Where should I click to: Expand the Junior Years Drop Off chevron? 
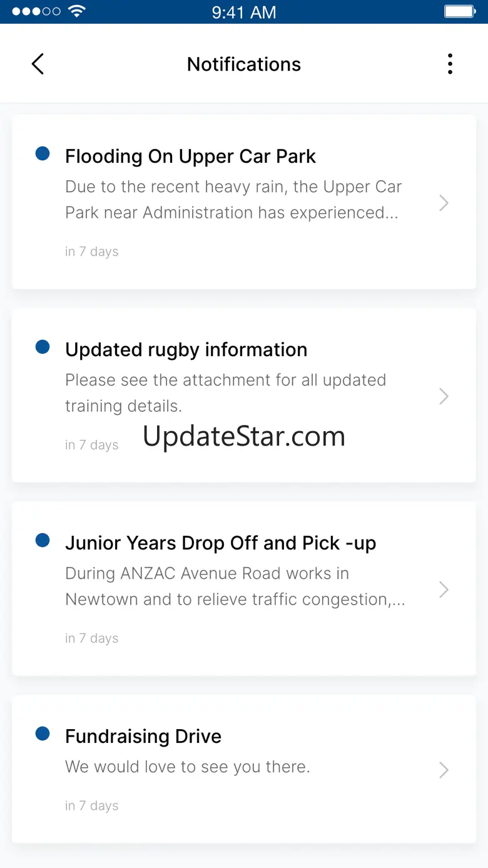pyautogui.click(x=444, y=590)
